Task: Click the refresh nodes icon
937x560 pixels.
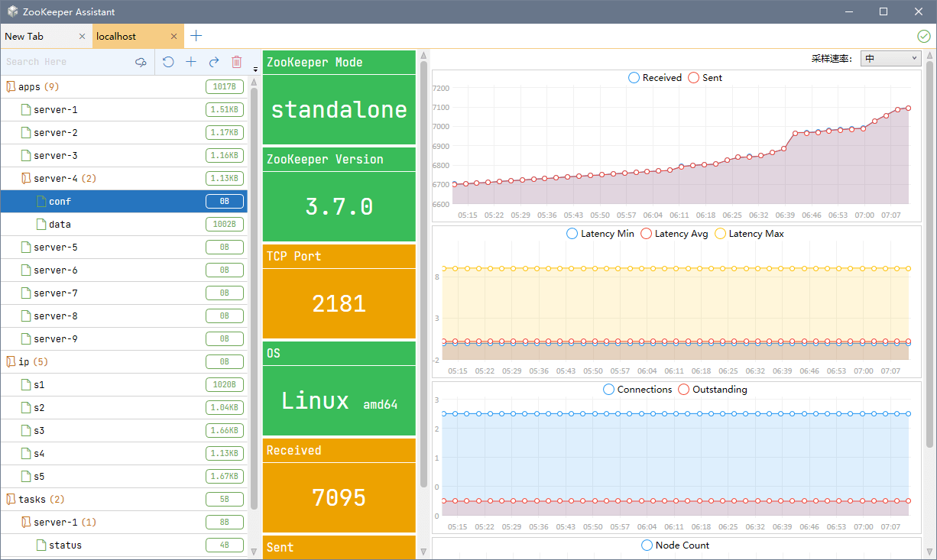Action: tap(168, 62)
